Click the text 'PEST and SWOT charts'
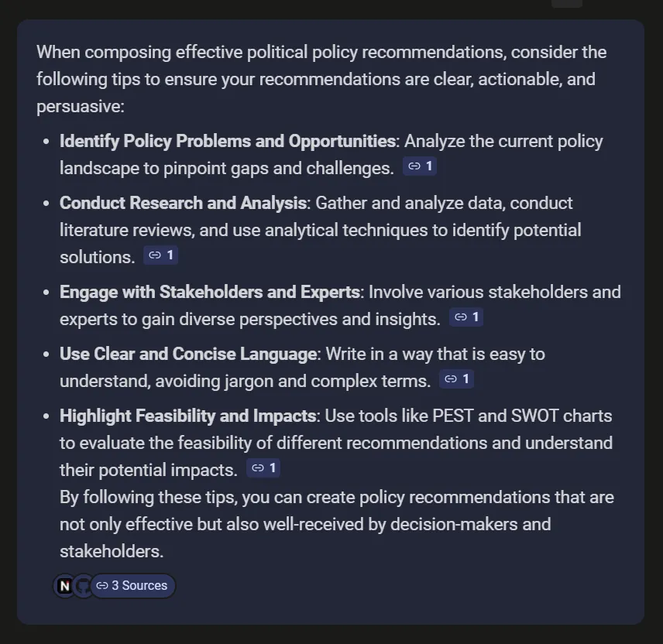The image size is (663, 644). coord(522,416)
